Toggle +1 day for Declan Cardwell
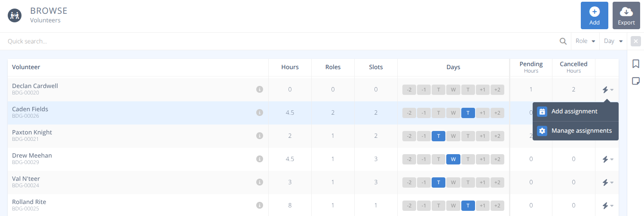Screen dimensions: 644x216 point(482,90)
